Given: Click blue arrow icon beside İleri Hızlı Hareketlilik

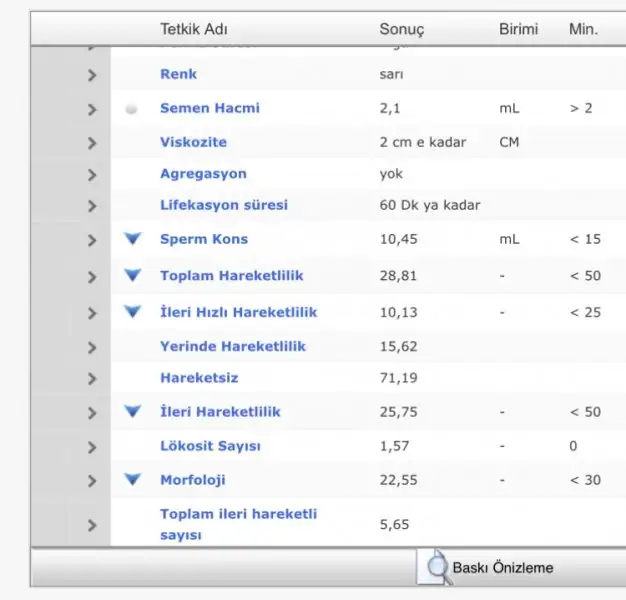Looking at the screenshot, I should click(x=133, y=311).
